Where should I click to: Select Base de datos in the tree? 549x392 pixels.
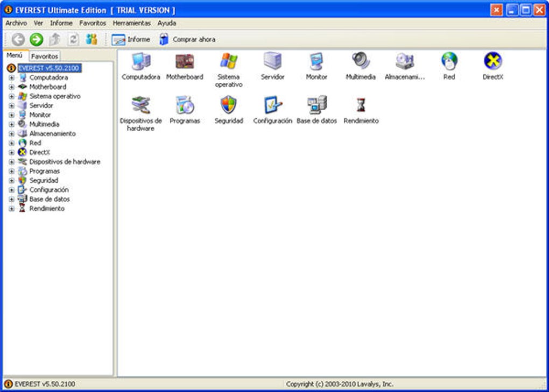[x=50, y=199]
